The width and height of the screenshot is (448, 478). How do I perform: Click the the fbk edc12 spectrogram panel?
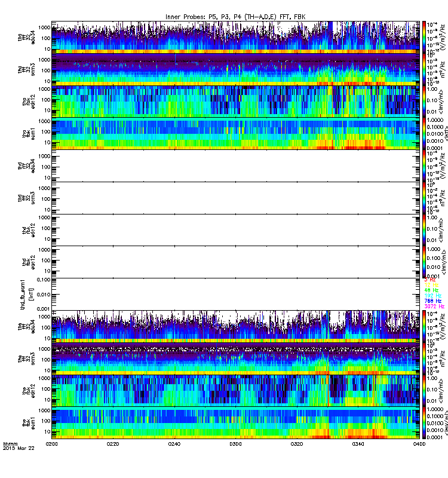pyautogui.click(x=235, y=391)
